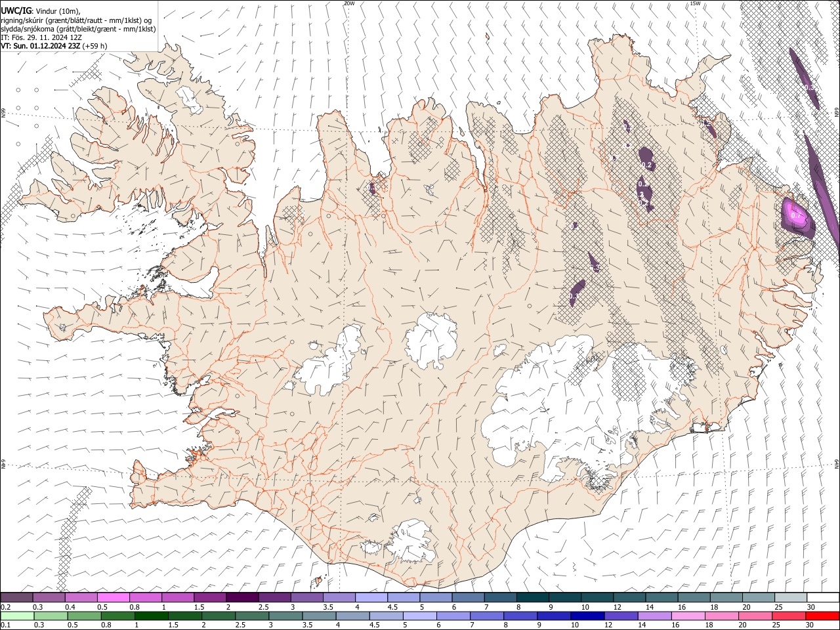Select the white upper swatch after 30
Screen dimensions: 840x630
click(x=824, y=597)
